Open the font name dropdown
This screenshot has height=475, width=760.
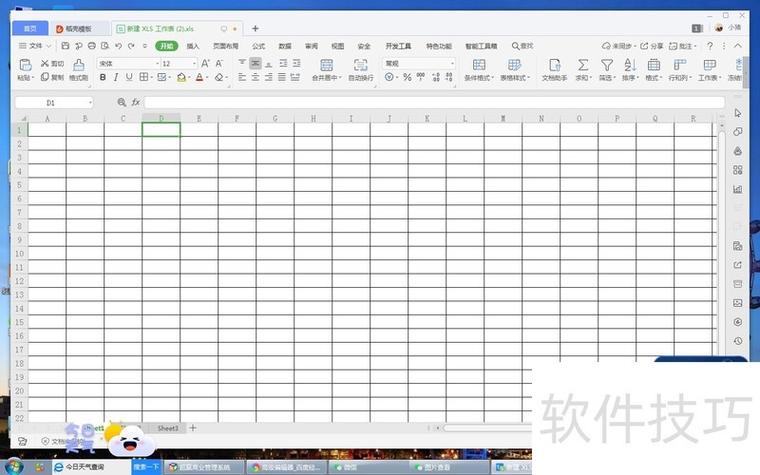pos(129,63)
